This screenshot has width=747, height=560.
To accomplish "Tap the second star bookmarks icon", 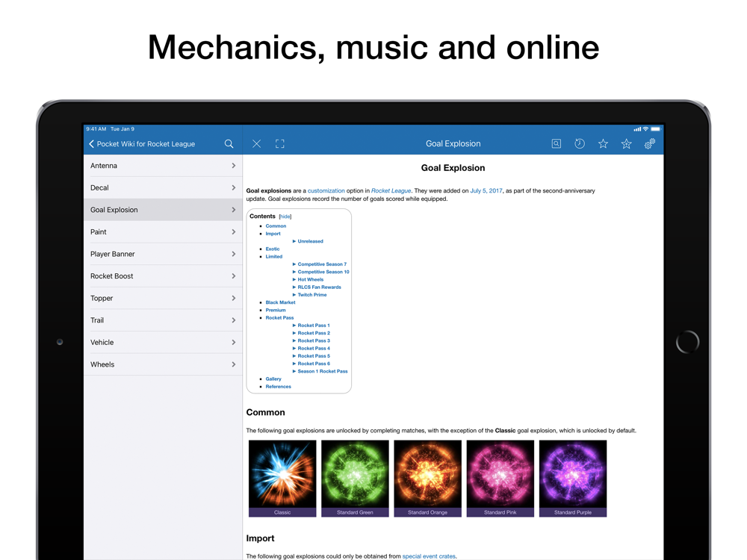I will pyautogui.click(x=626, y=144).
